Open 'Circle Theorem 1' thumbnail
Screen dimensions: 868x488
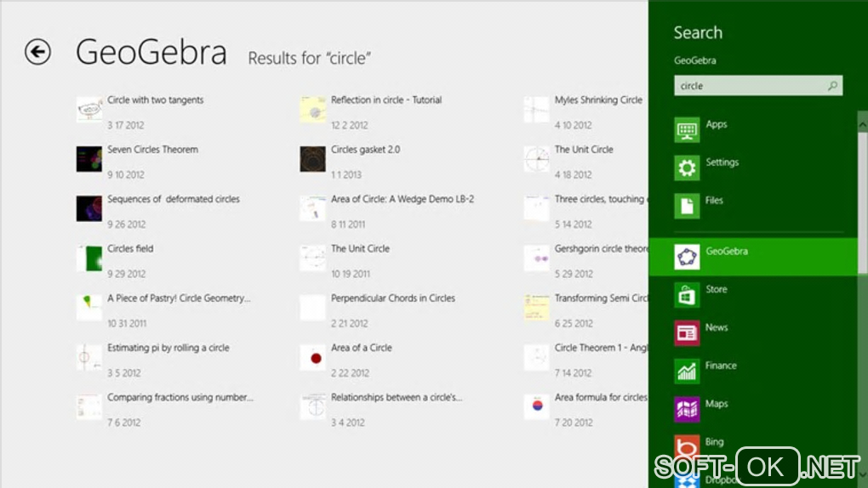click(x=536, y=357)
